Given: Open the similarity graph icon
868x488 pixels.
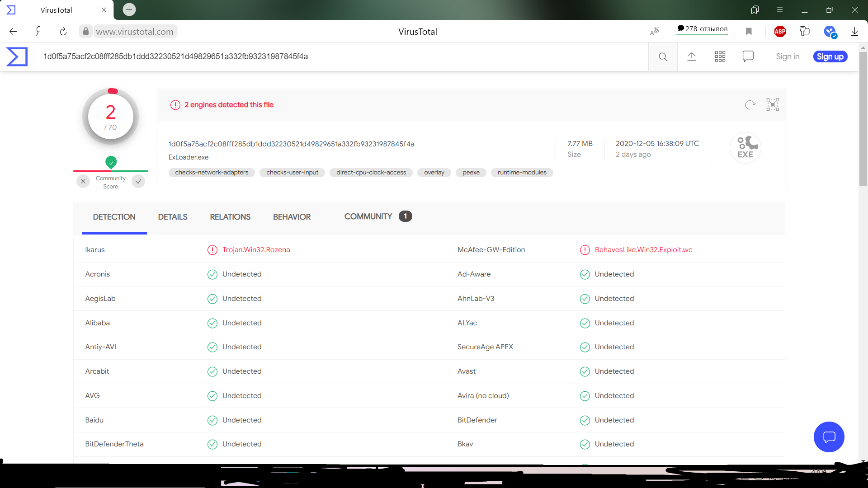Looking at the screenshot, I should click(773, 105).
